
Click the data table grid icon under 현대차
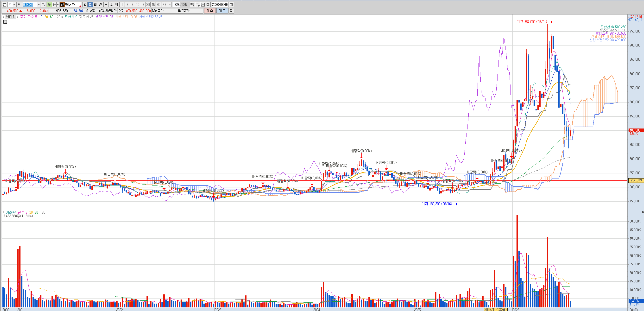[x=5, y=22]
